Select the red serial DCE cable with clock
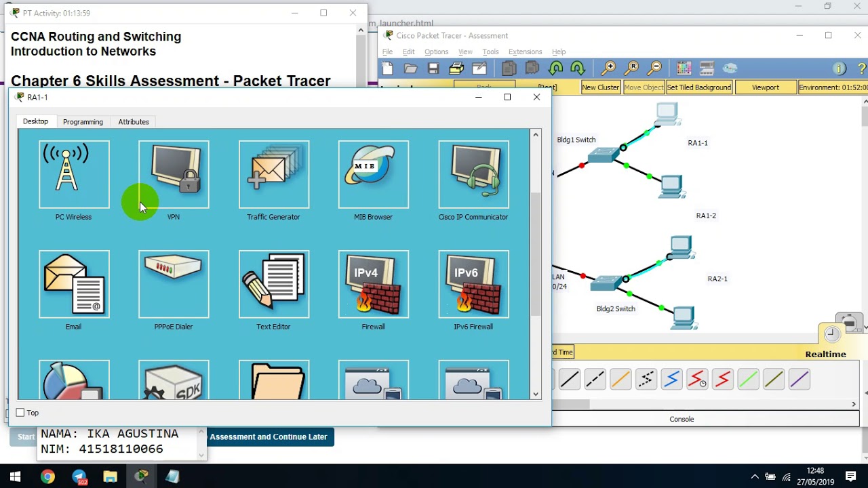Viewport: 868px width, 488px height. (697, 380)
